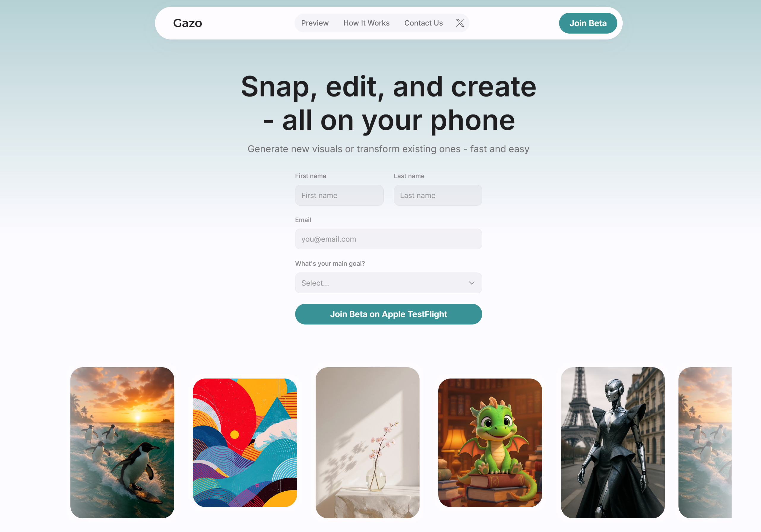Go to the Preview nav item
The width and height of the screenshot is (761, 532).
pos(314,23)
